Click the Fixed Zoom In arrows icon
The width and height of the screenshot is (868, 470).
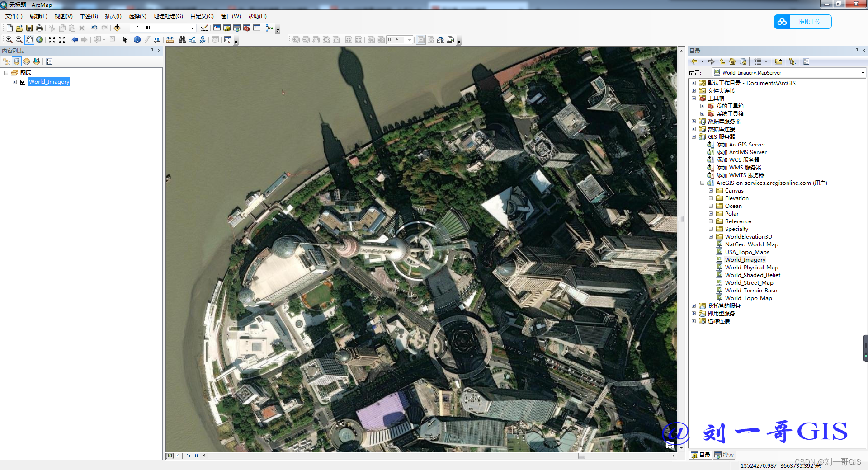52,40
